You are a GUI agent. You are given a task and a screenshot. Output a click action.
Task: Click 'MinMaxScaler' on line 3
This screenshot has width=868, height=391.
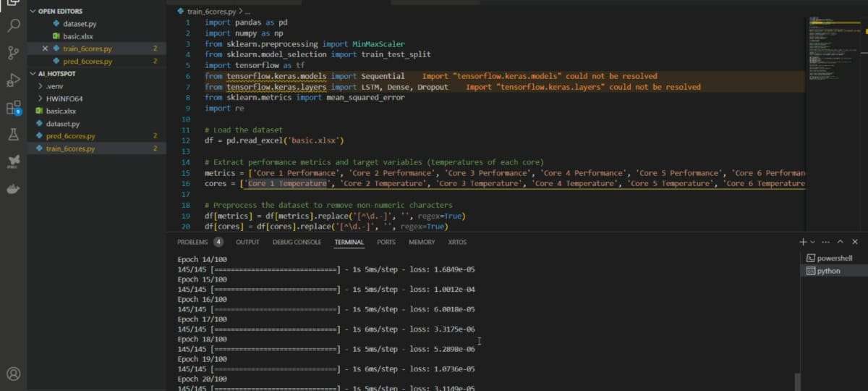[377, 43]
